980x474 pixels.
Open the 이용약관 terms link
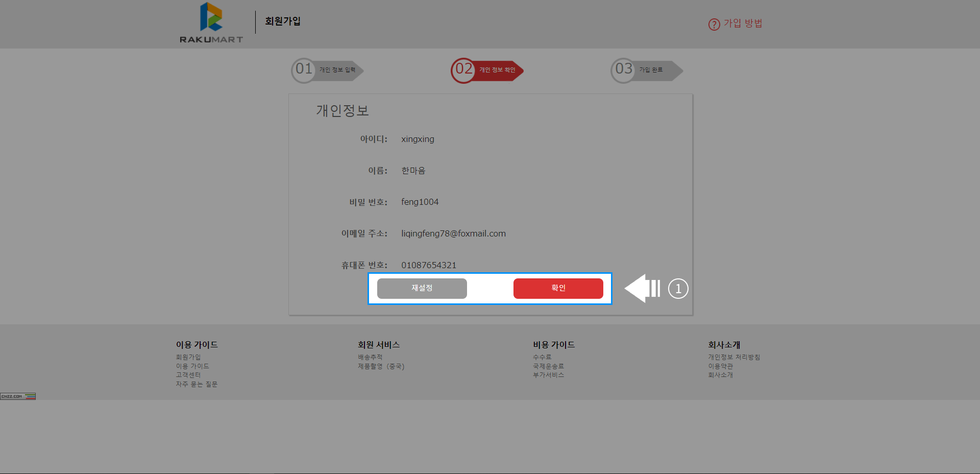click(720, 366)
